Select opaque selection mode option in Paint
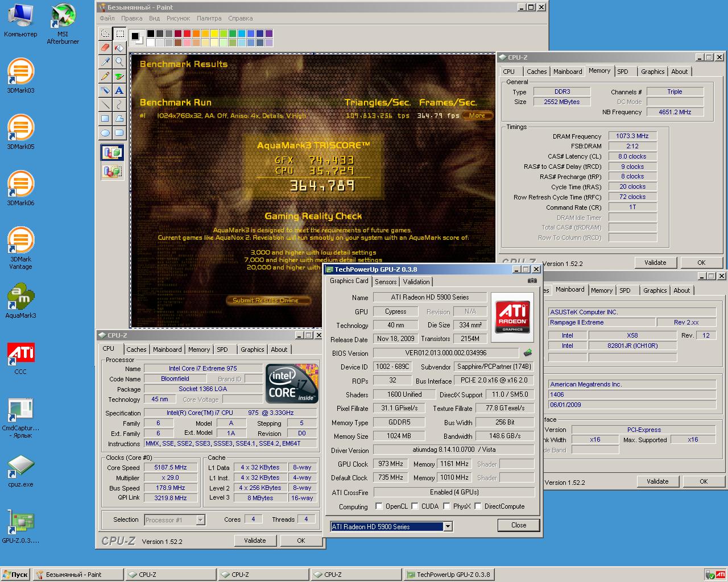Viewport: 728px width, 582px height. (x=112, y=153)
